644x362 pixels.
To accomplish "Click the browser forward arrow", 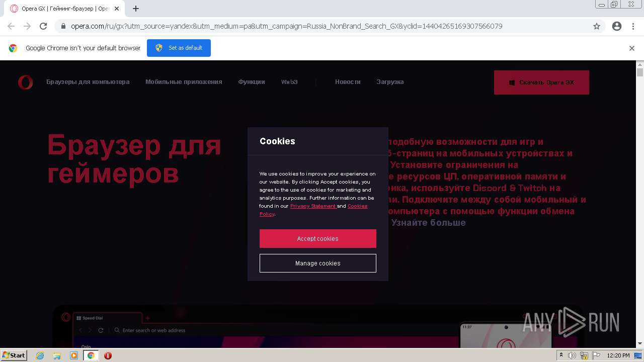I will [27, 26].
